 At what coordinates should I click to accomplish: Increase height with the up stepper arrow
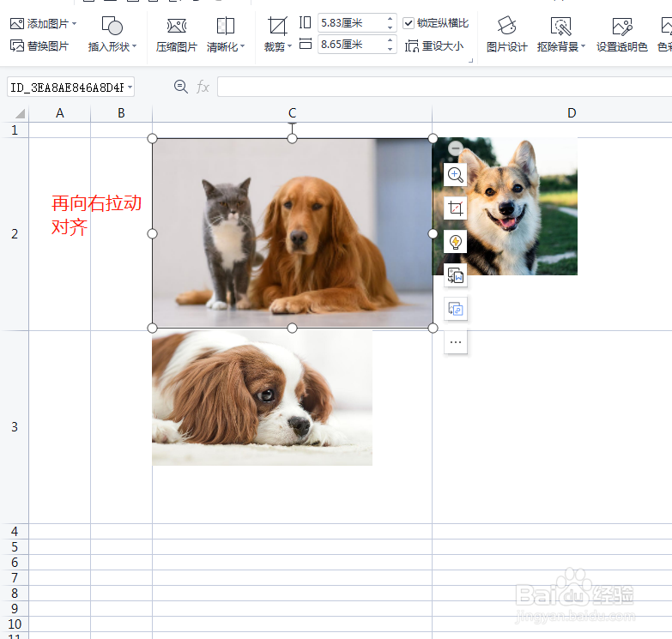(x=390, y=18)
